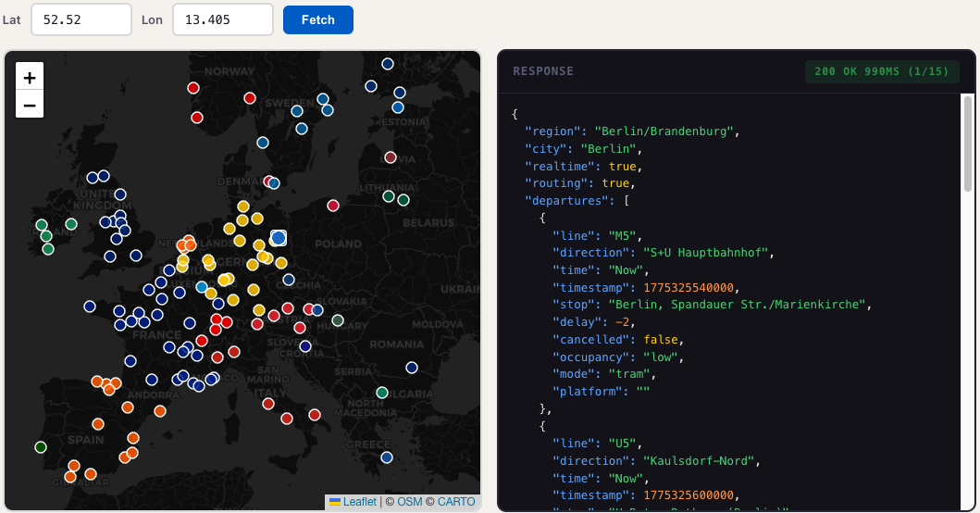Click the olive marker in Hungary
The width and height of the screenshot is (980, 513).
338,320
